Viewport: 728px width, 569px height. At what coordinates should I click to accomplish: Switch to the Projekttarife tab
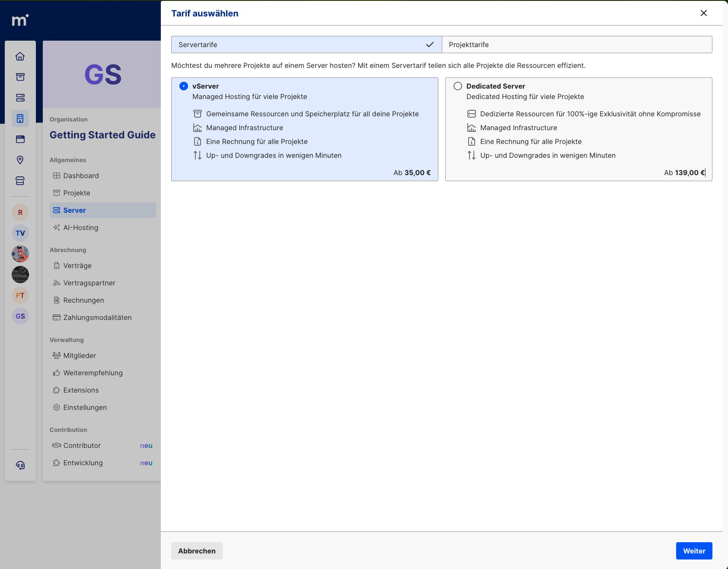tap(577, 45)
